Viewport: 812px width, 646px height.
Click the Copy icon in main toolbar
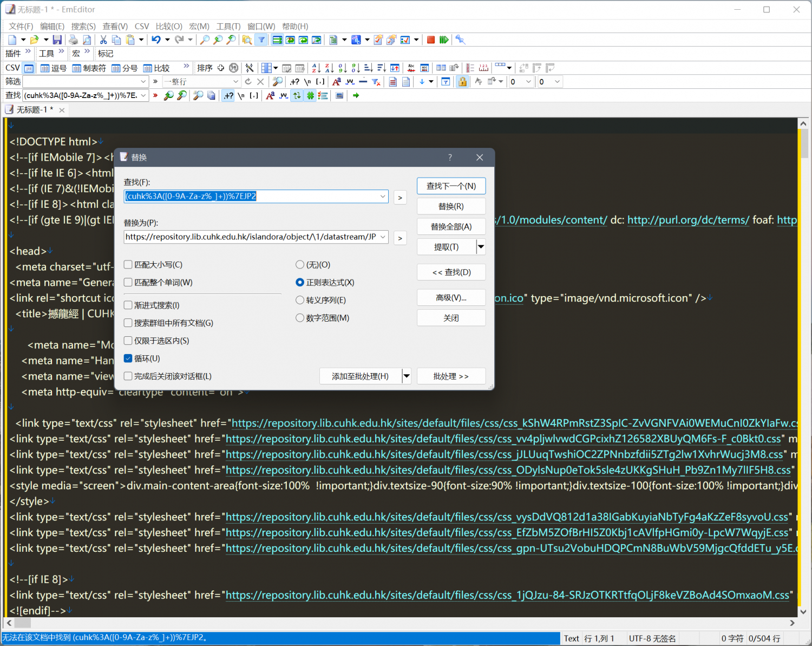[116, 40]
